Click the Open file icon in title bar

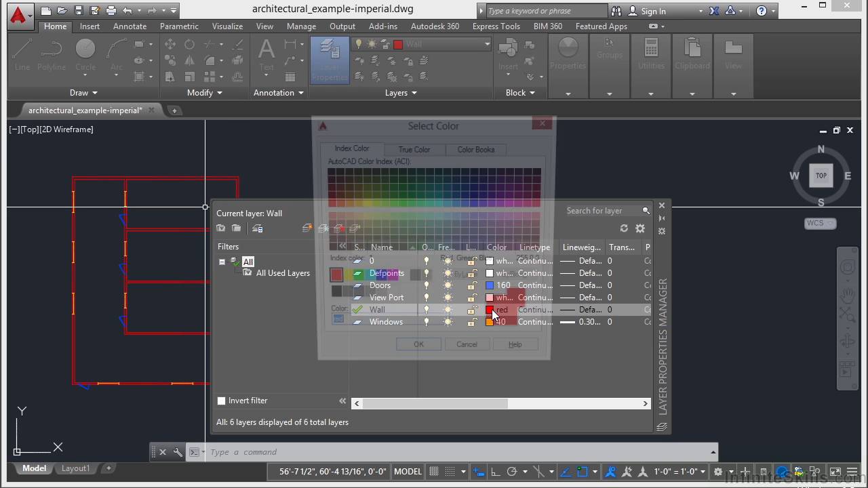tap(62, 10)
